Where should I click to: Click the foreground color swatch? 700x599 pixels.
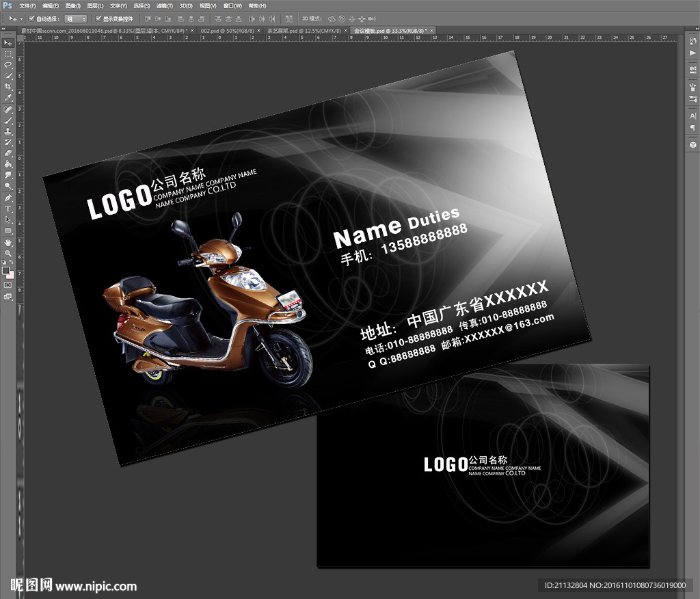[6, 271]
